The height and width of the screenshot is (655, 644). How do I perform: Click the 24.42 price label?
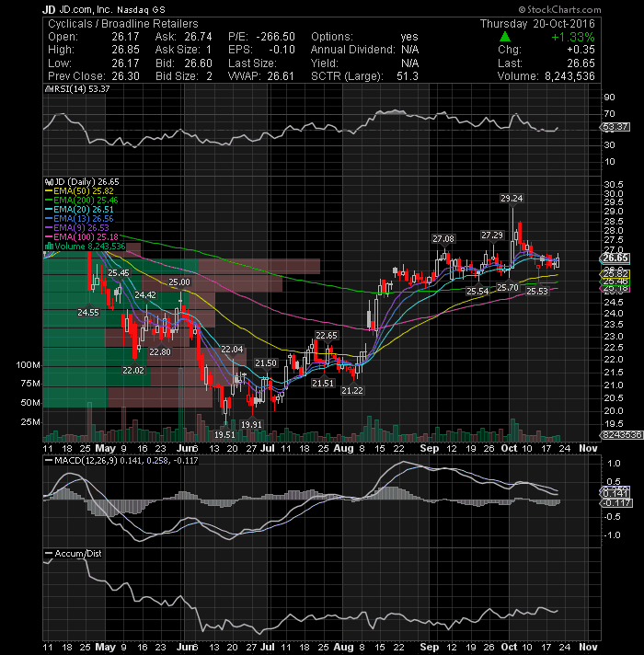coord(145,295)
